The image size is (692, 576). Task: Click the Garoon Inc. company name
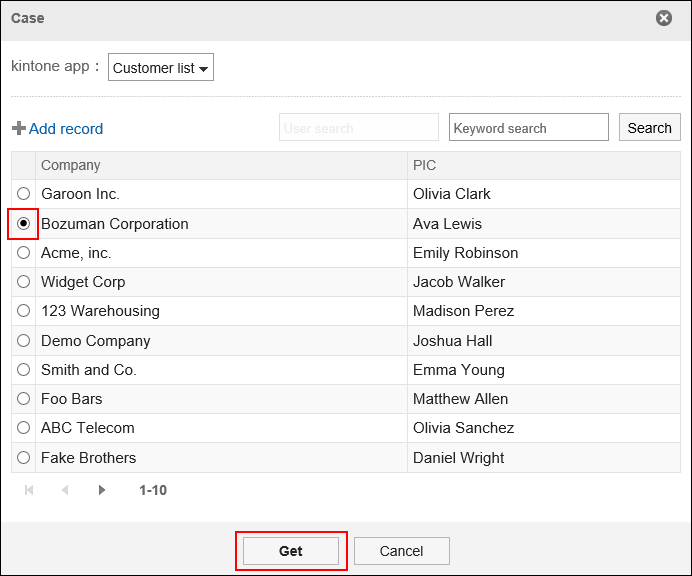(x=80, y=194)
